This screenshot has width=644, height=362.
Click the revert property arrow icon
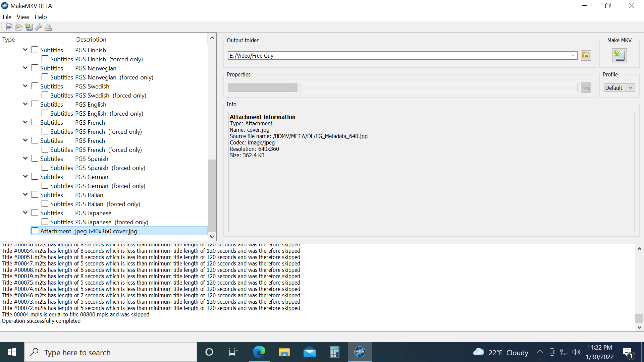point(586,88)
